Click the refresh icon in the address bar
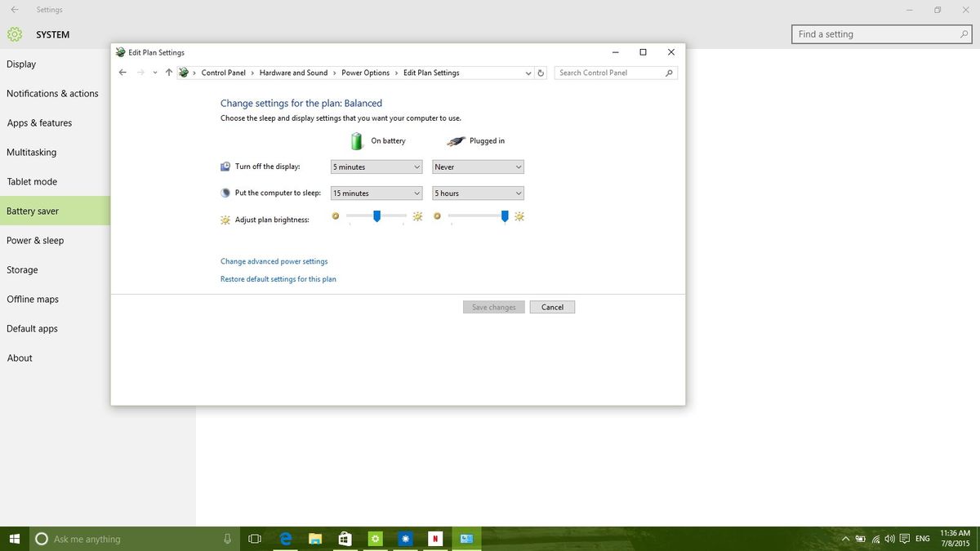The image size is (980, 551). 540,73
